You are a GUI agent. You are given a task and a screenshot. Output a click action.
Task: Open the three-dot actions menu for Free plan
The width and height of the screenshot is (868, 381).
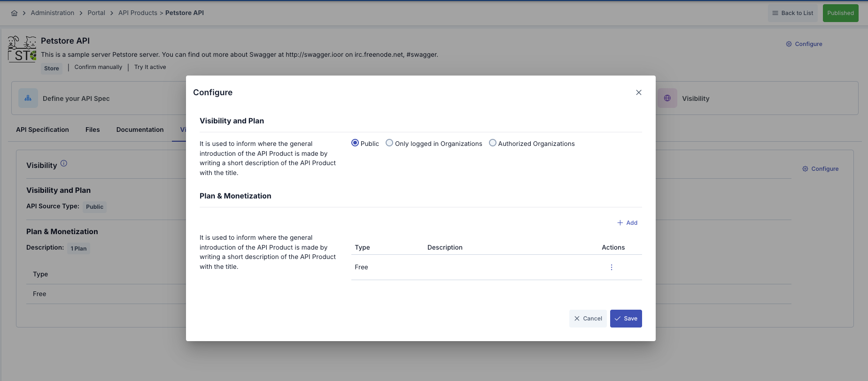611,267
